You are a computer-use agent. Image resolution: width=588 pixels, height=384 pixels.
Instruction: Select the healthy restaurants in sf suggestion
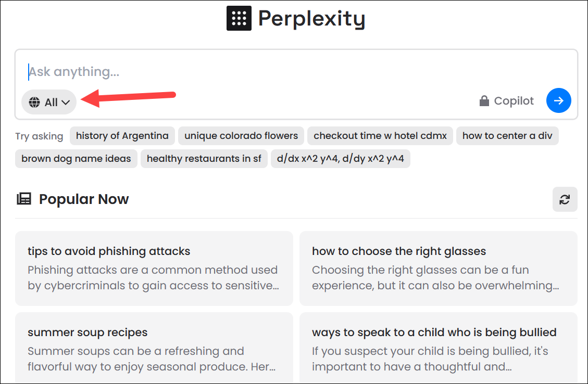204,159
